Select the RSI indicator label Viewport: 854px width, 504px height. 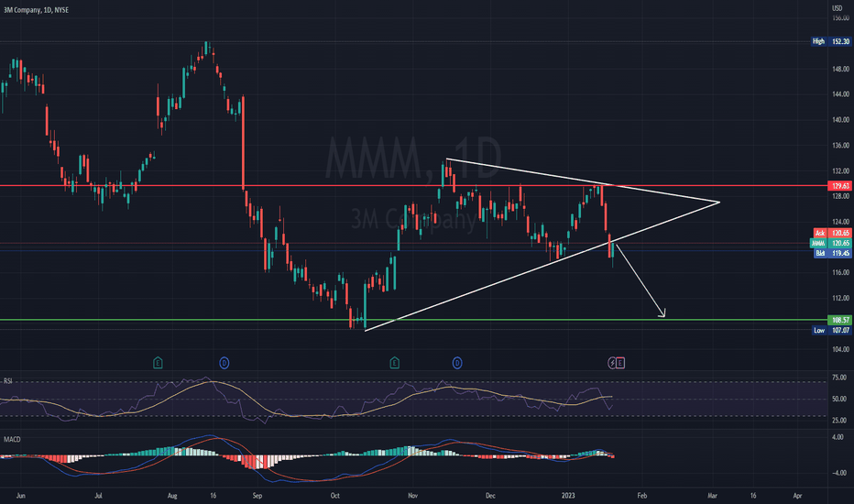(x=7, y=381)
